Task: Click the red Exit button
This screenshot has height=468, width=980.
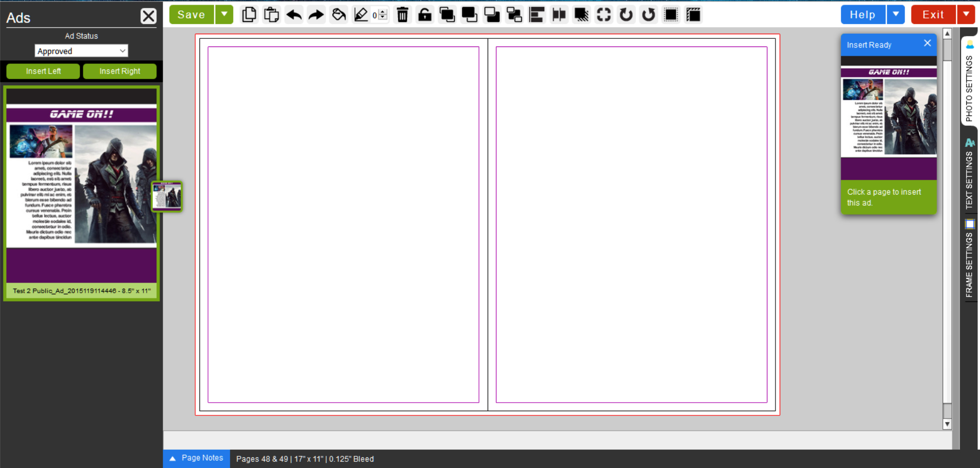Action: 933,15
